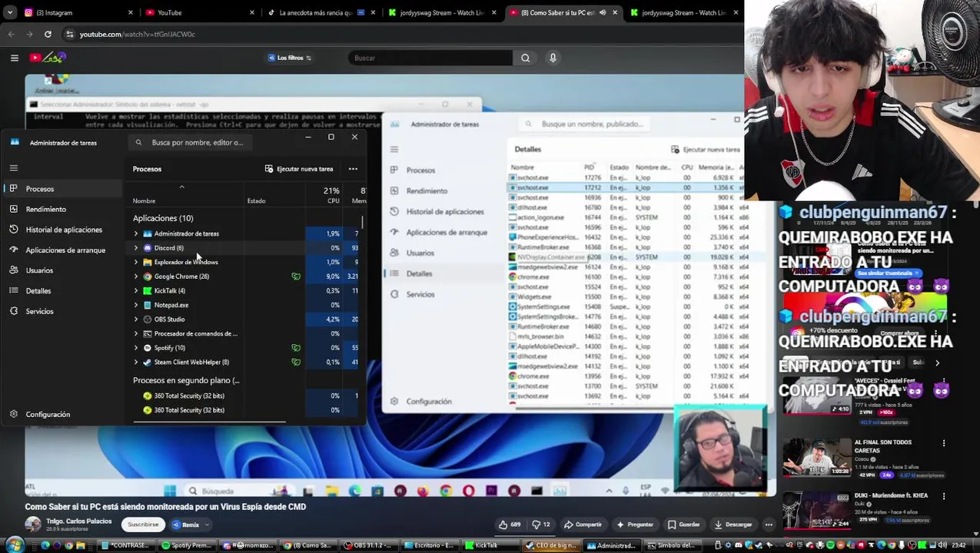Click the Detalles icon in the rear Task Manager sidebar
The image size is (980, 553).
[394, 273]
